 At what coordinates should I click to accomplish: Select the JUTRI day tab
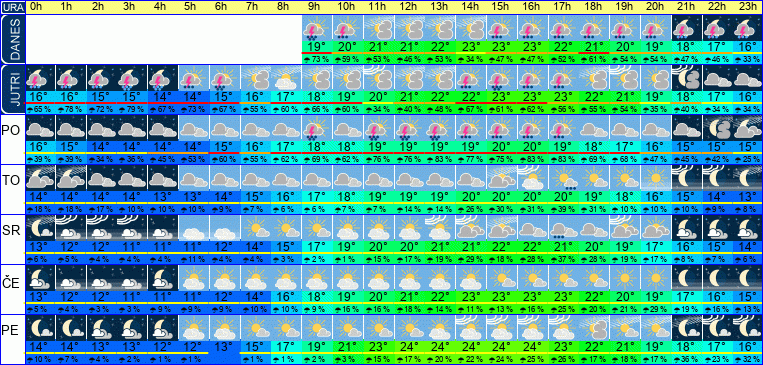[x=12, y=89]
